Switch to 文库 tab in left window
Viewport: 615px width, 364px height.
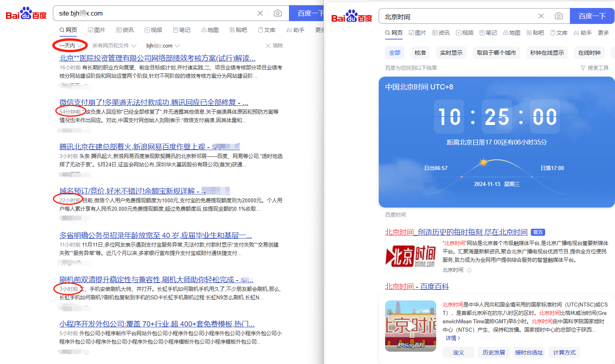pyautogui.click(x=267, y=30)
